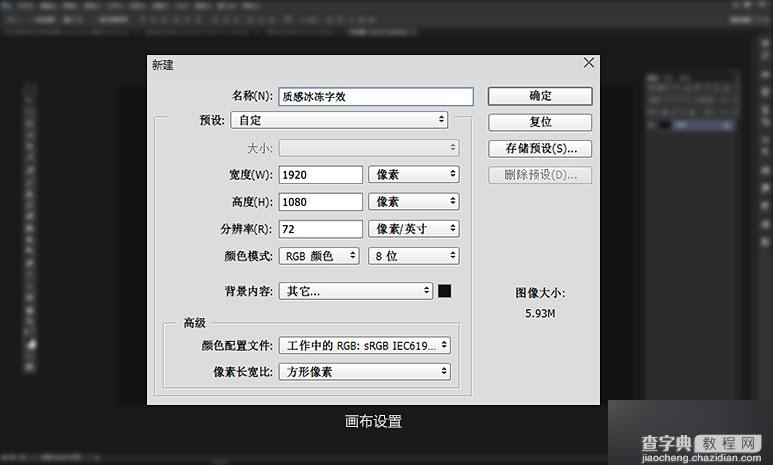The width and height of the screenshot is (773, 465).
Task: Open the 像素/英寸 resolution unit dropdown
Action: coord(413,228)
